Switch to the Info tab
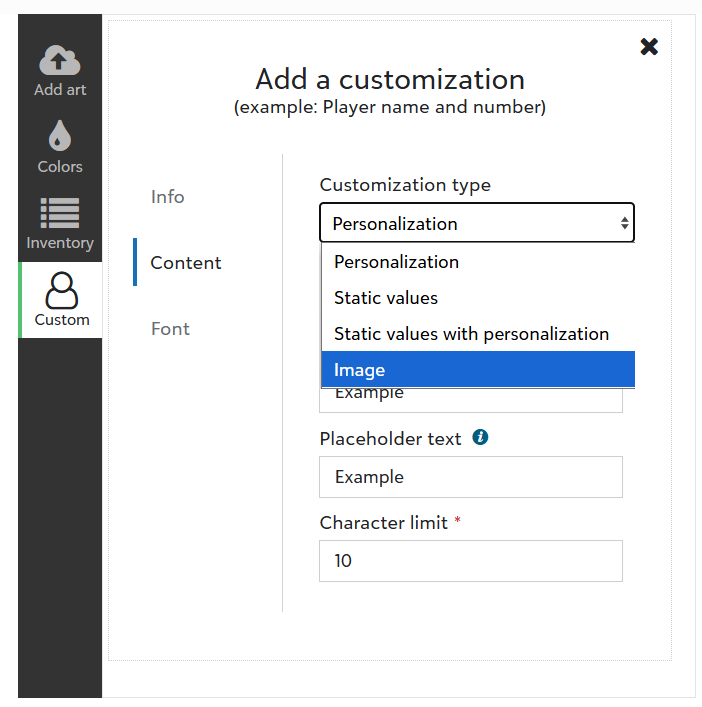This screenshot has height=707, width=702. tap(168, 197)
